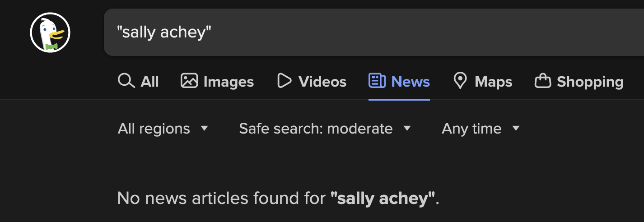Open the Images tab label
644x222 pixels.
point(229,82)
